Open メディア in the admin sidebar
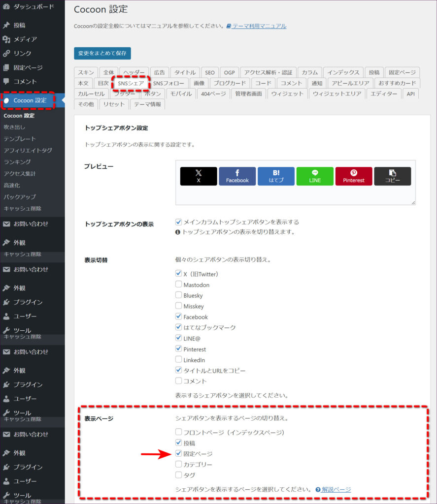 pos(25,39)
